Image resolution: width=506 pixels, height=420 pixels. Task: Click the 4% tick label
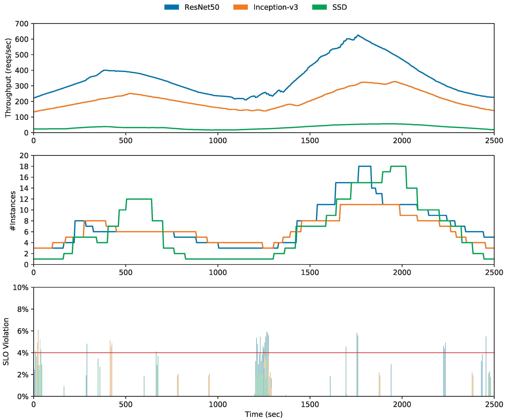coord(23,353)
